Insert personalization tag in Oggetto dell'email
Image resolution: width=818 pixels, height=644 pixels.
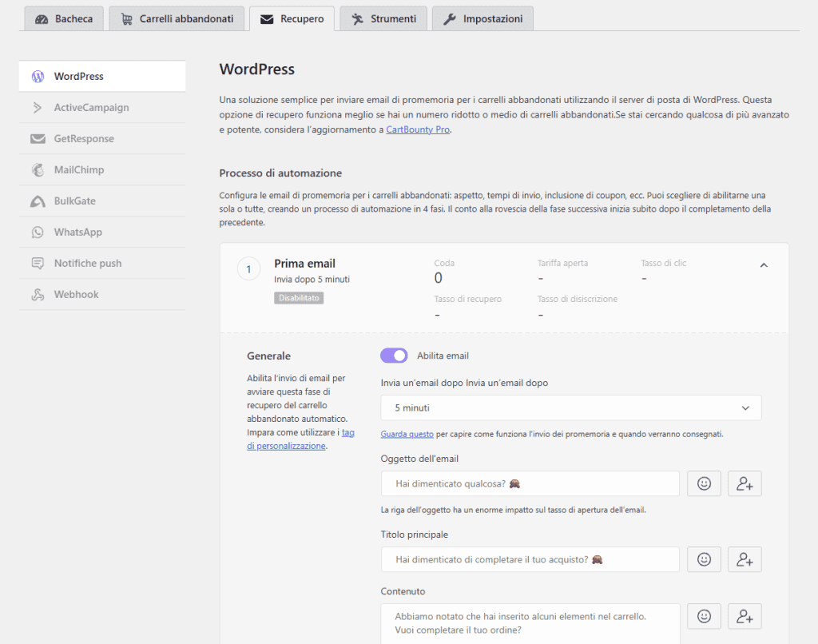point(745,483)
